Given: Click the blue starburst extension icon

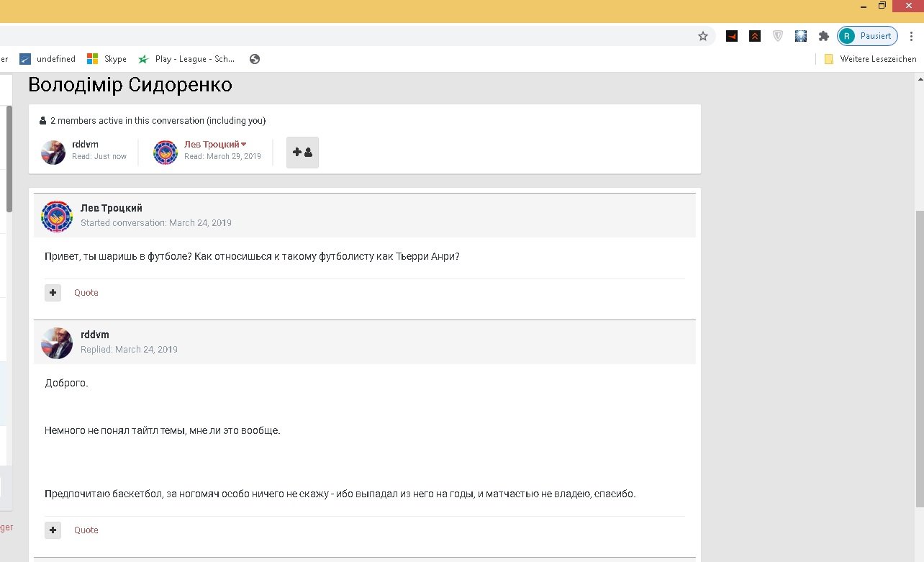Looking at the screenshot, I should pyautogui.click(x=801, y=36).
